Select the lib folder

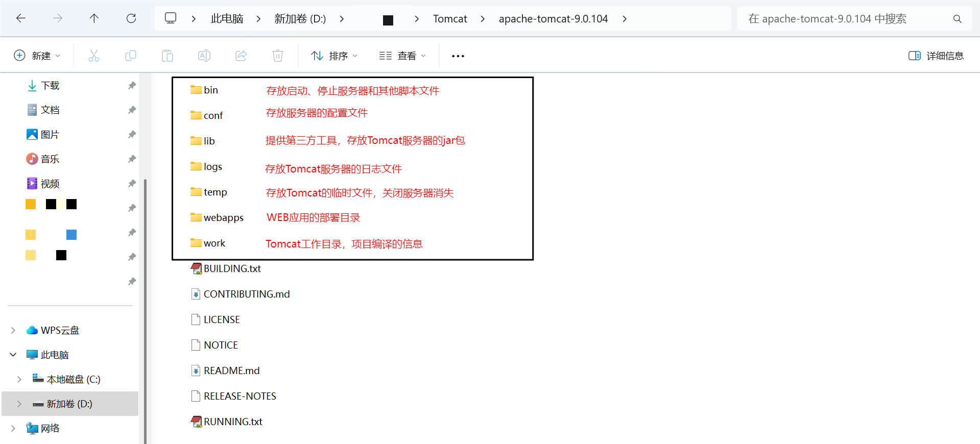(203, 141)
